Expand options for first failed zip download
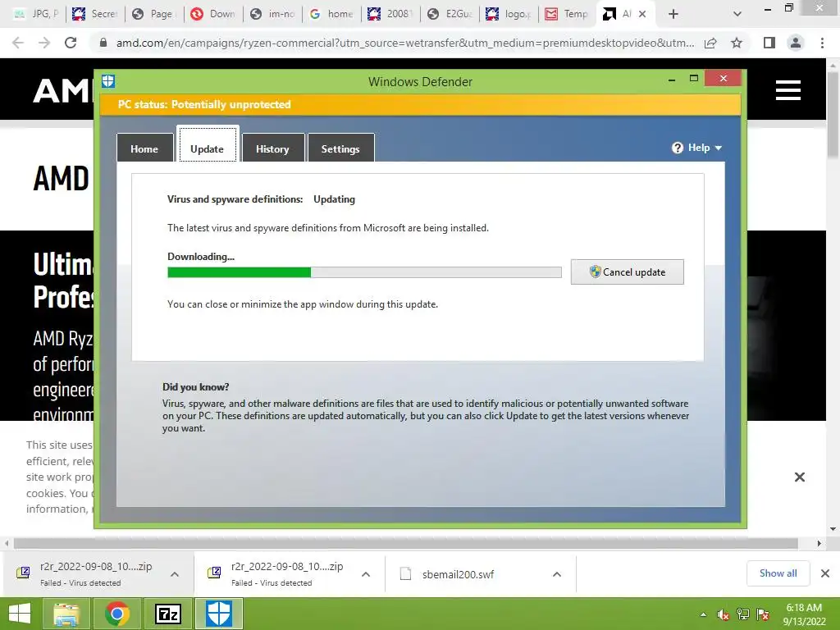Image resolution: width=840 pixels, height=630 pixels. (x=175, y=573)
